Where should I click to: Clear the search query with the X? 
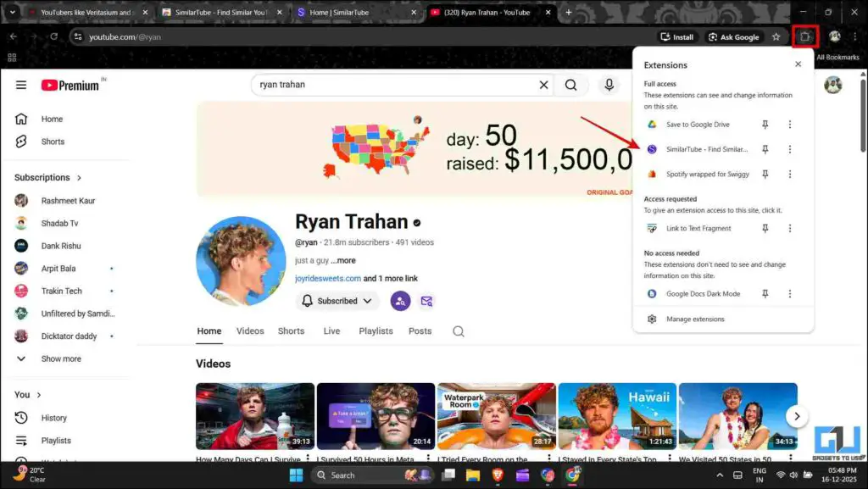(x=543, y=85)
